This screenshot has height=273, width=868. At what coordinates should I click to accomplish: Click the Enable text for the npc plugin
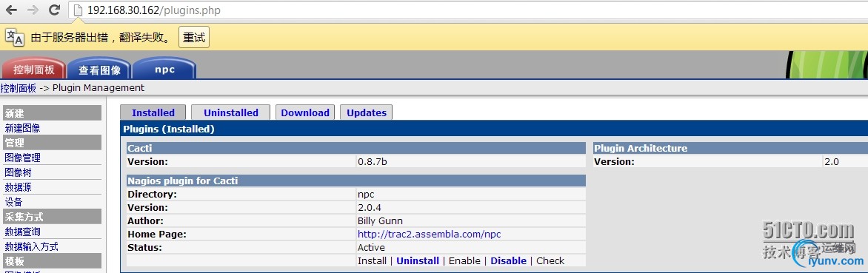465,261
